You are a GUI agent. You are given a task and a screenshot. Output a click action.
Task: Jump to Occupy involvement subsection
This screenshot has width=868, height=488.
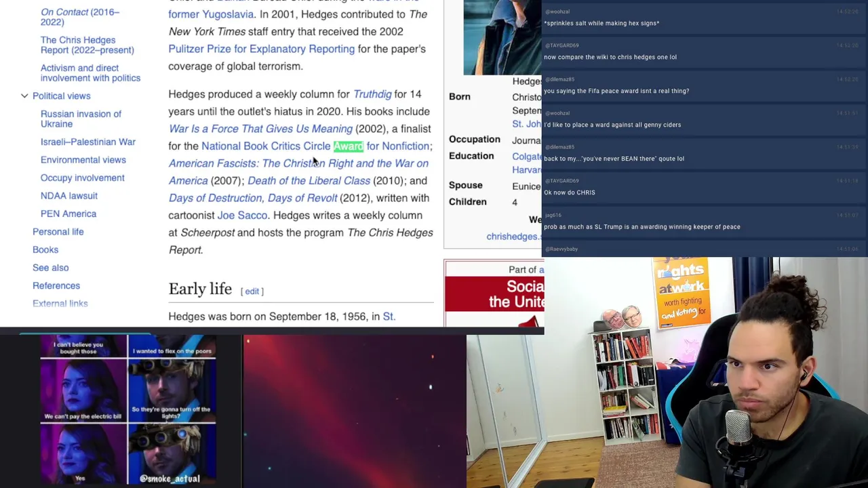pos(82,178)
